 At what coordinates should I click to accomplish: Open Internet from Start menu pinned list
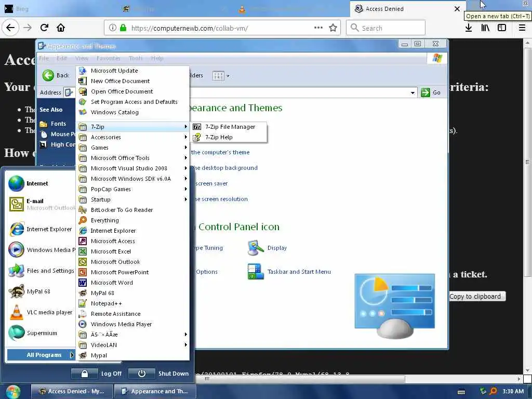pos(41,183)
